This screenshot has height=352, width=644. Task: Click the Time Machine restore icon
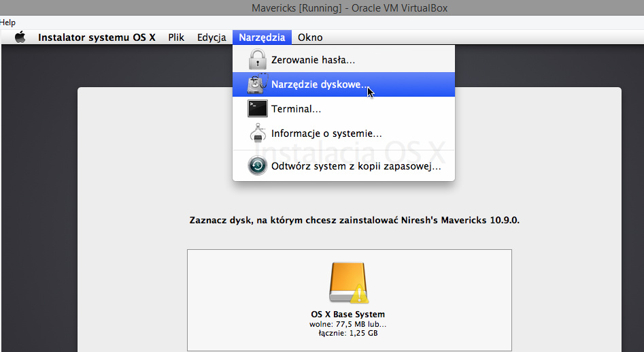coord(258,165)
